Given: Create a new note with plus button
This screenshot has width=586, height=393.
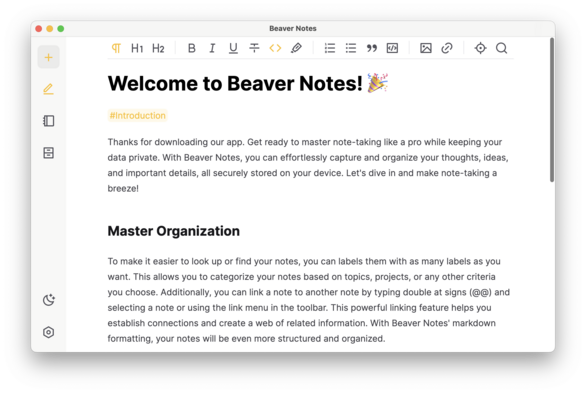Looking at the screenshot, I should 48,57.
